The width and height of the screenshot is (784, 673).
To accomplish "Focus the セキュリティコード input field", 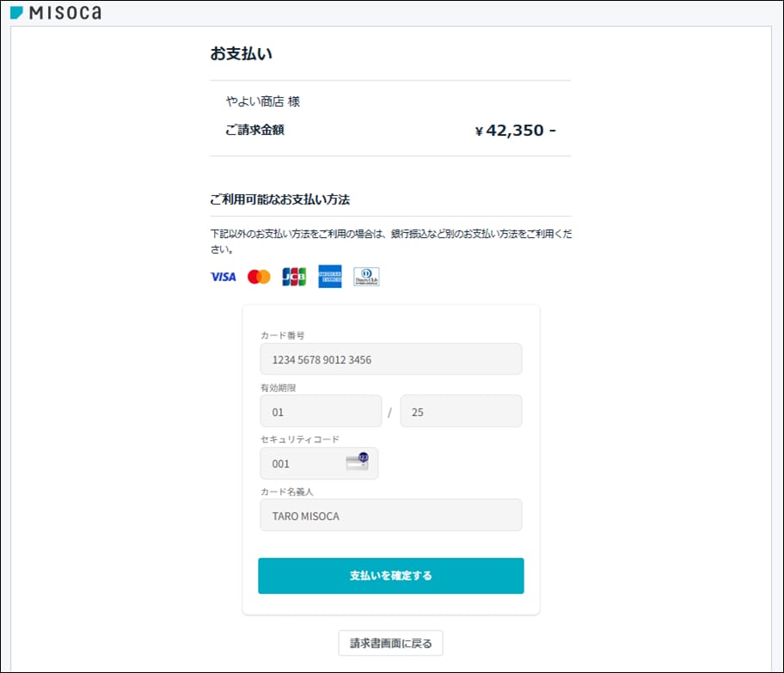I will pos(303,463).
